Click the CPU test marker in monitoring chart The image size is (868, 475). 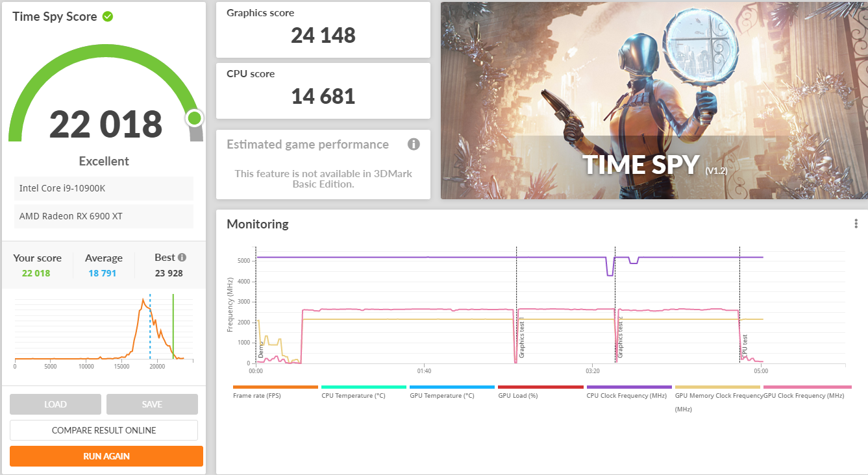(740, 305)
